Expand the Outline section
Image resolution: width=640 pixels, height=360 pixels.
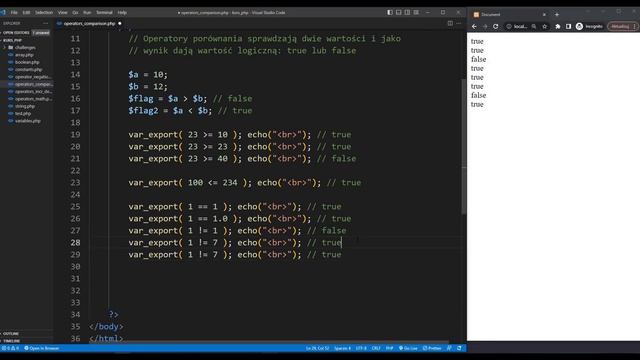[x=11, y=334]
